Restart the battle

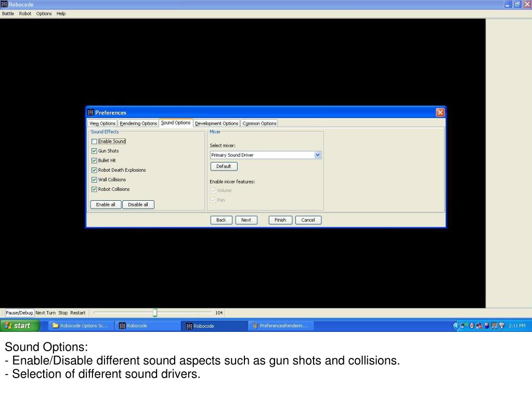click(x=77, y=313)
